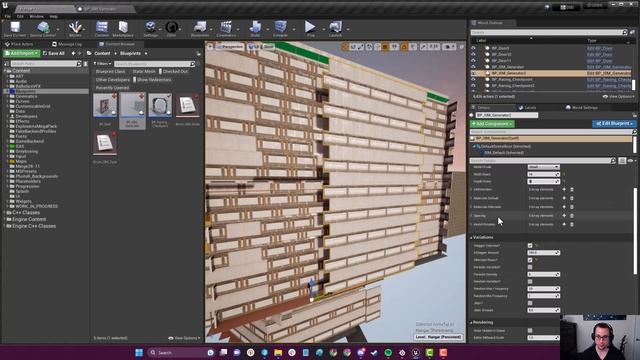640x360 pixels.
Task: Enable the Periodic Variation checkbox
Action: (530, 267)
